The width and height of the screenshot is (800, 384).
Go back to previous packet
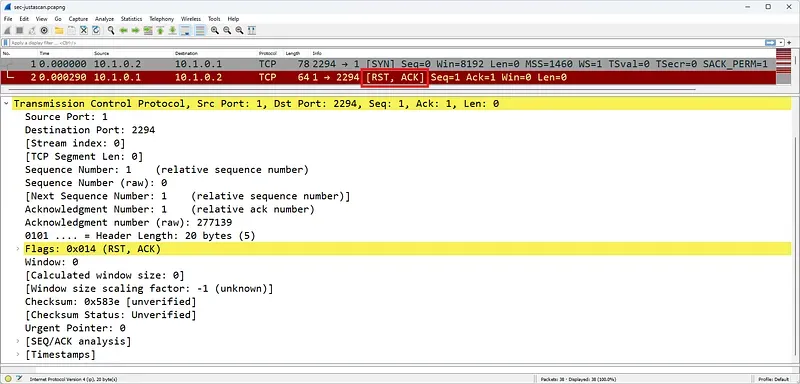coord(123,31)
